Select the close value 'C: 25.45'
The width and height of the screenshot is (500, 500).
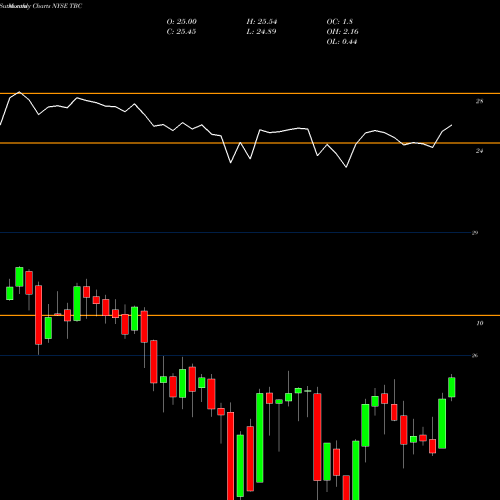pos(181,32)
